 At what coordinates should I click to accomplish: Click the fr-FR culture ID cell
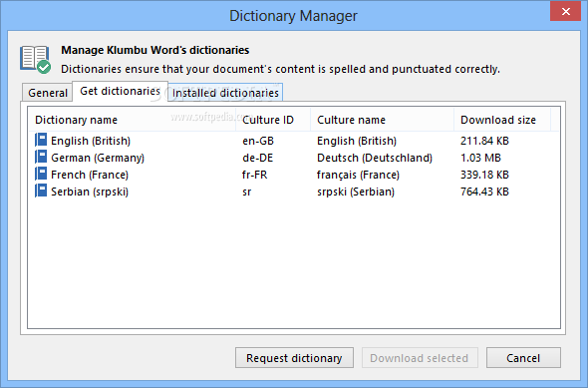point(254,175)
